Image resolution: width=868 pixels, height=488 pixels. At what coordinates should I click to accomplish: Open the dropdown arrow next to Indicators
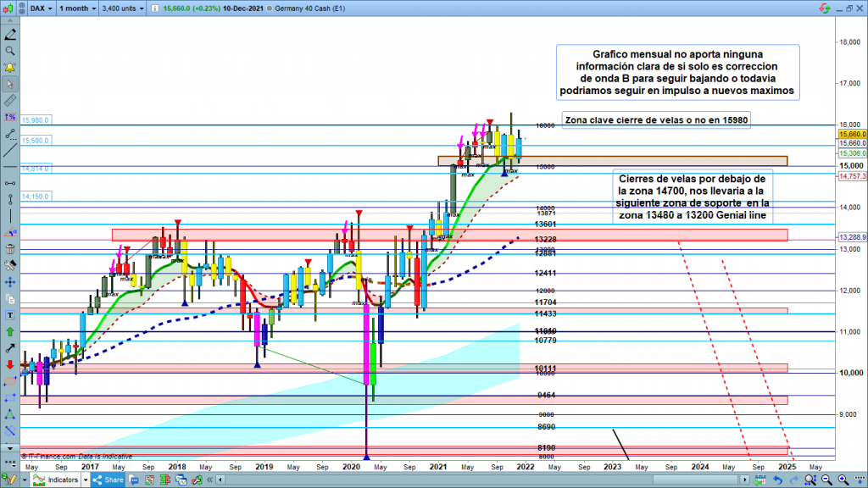86,480
